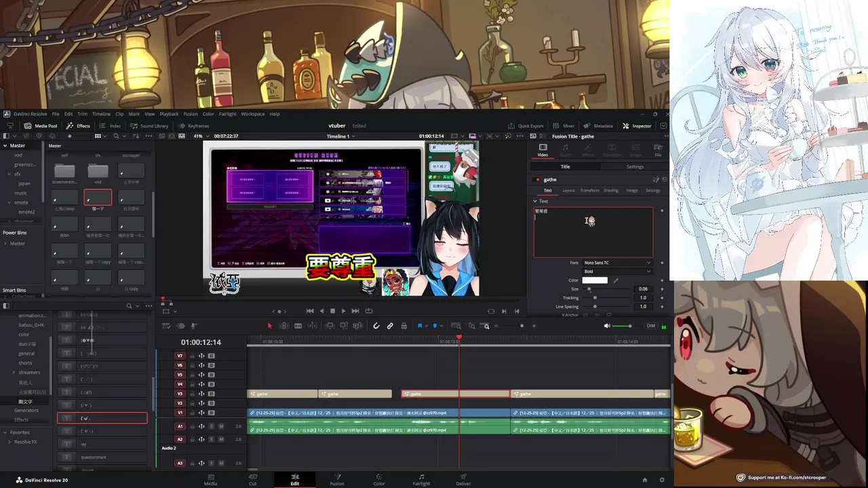Viewport: 868px width, 488px height.
Task: Toggle timeline Linked Selection
Action: tap(390, 326)
